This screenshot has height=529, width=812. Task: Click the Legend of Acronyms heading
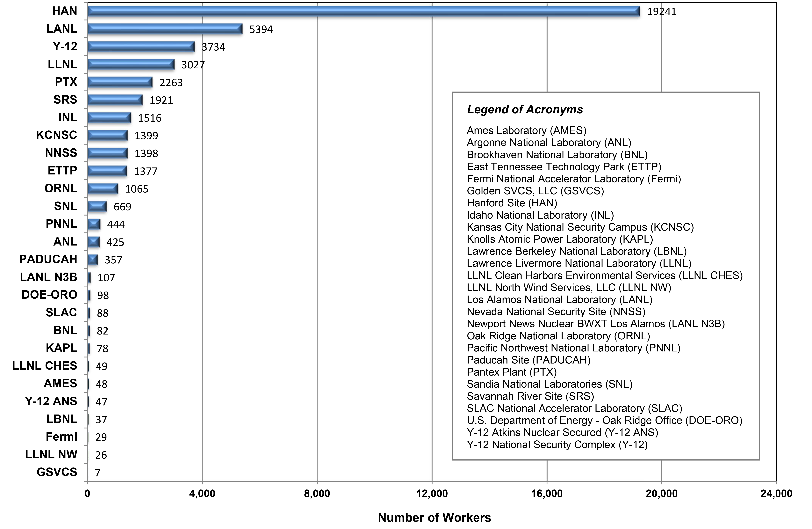(525, 110)
